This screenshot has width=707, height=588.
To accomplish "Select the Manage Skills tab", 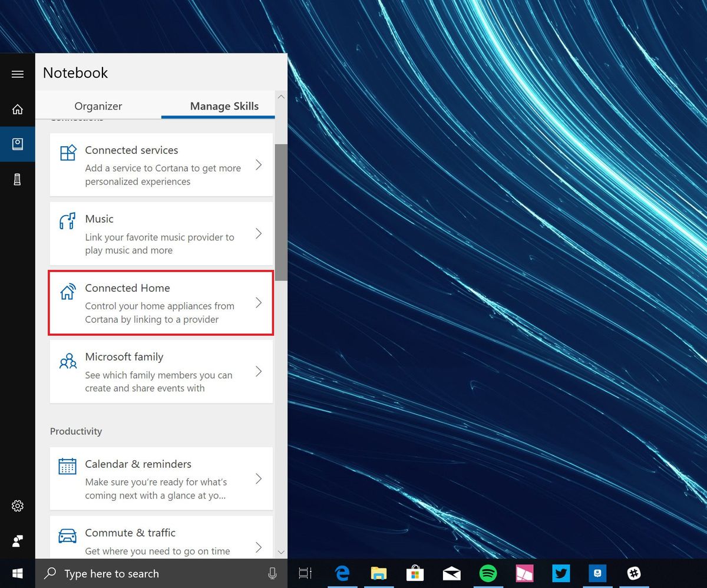I will tap(224, 106).
